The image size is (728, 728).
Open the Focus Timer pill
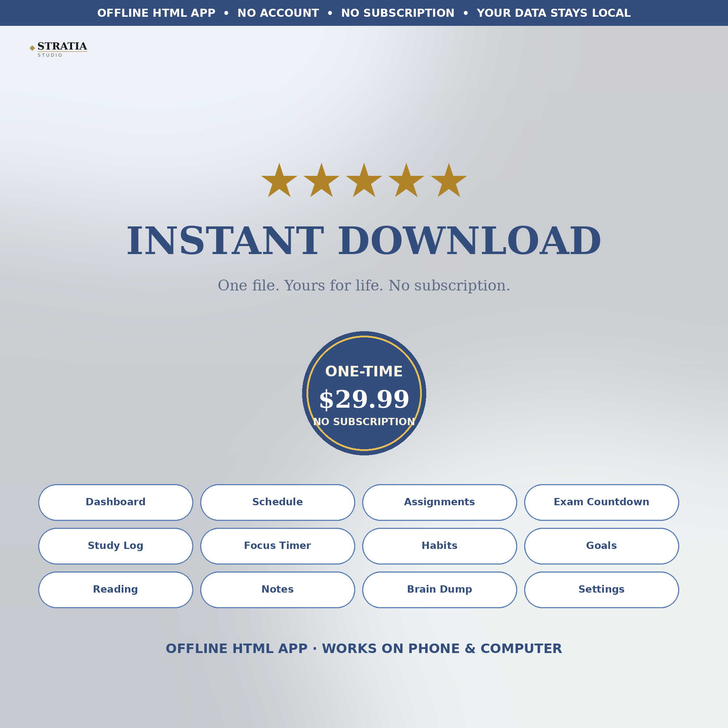[x=278, y=546]
